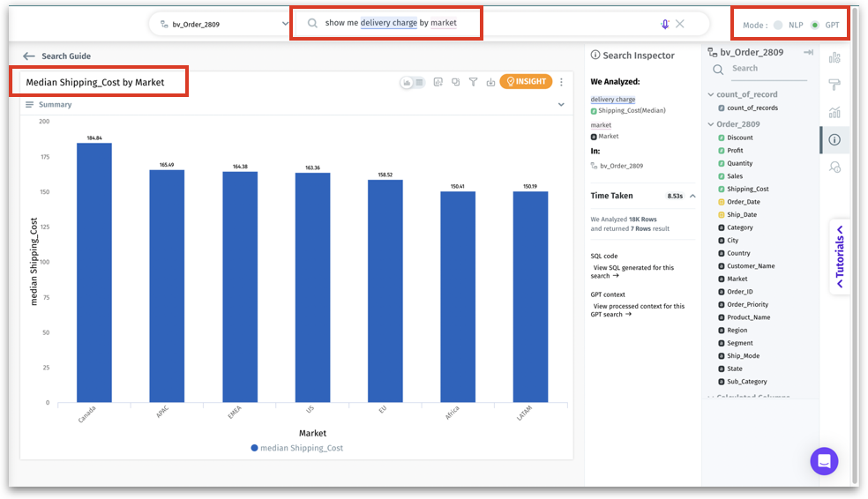Select the NLP mode radio button
Screen dimensions: 868x499
(778, 25)
